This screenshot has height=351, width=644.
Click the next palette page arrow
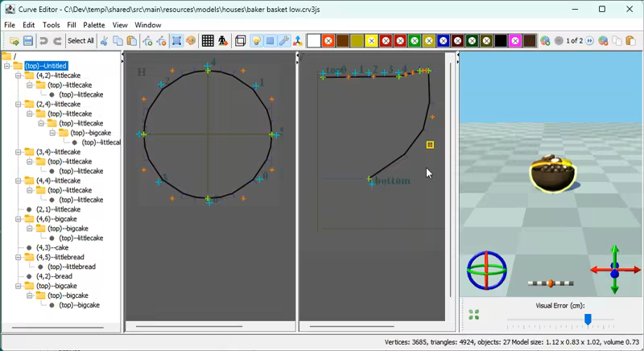point(589,40)
